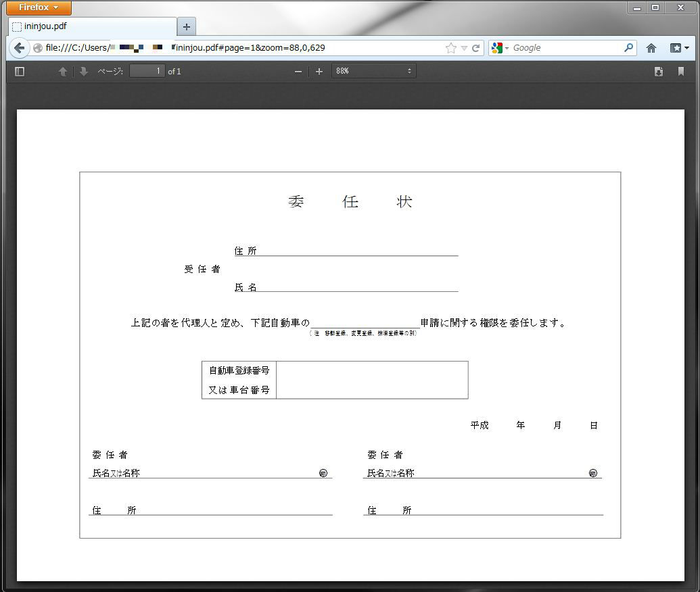This screenshot has height=592, width=700.
Task: Open the 88% zoom level dropdown
Action: (373, 71)
